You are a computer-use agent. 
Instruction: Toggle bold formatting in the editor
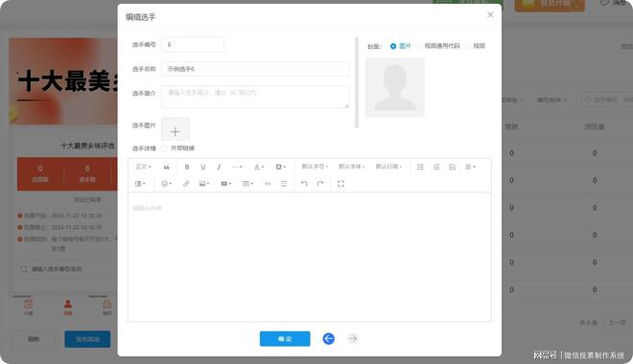pyautogui.click(x=187, y=167)
